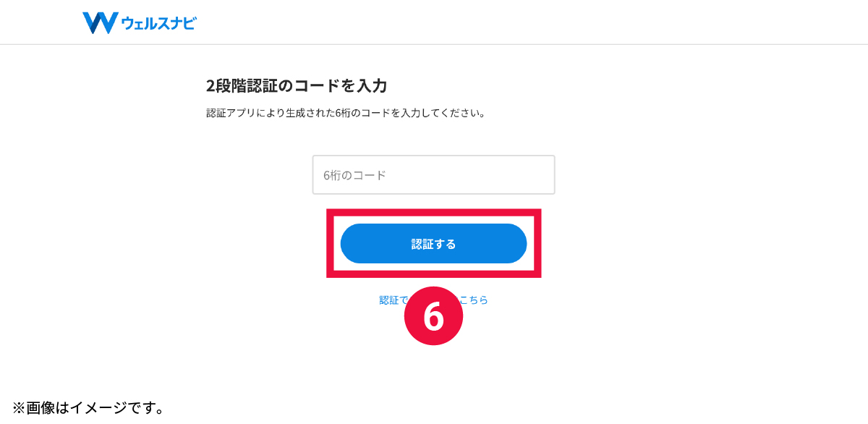The image size is (868, 424).
Task: Click こちら at the end of the help link
Action: coord(474,300)
